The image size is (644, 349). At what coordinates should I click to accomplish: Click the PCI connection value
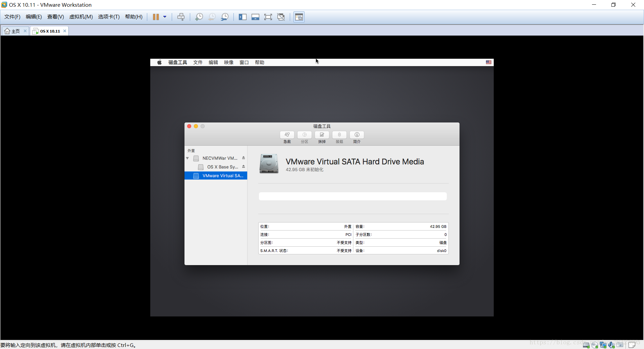(348, 235)
